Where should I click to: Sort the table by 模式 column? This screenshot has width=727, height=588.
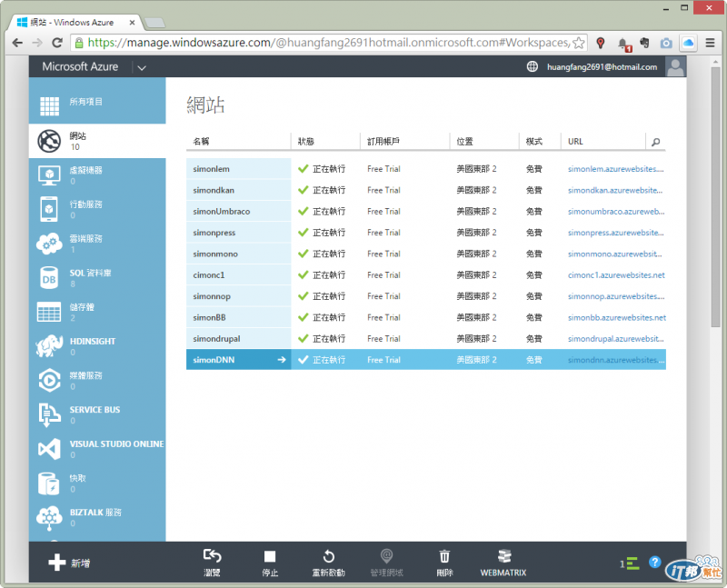coord(534,142)
